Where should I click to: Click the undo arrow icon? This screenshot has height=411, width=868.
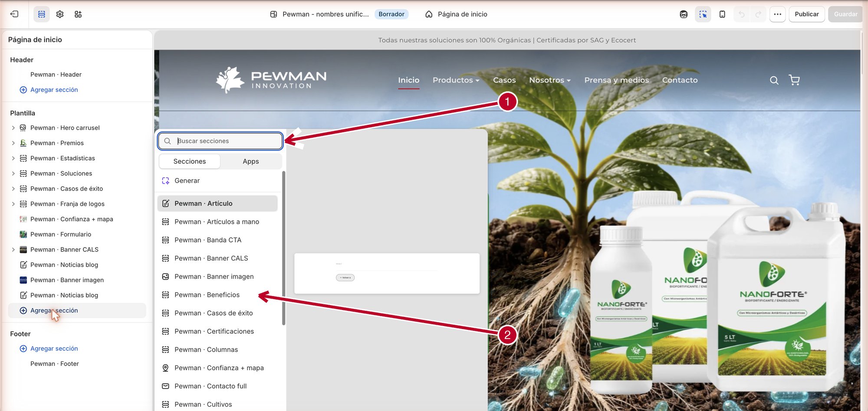(742, 14)
